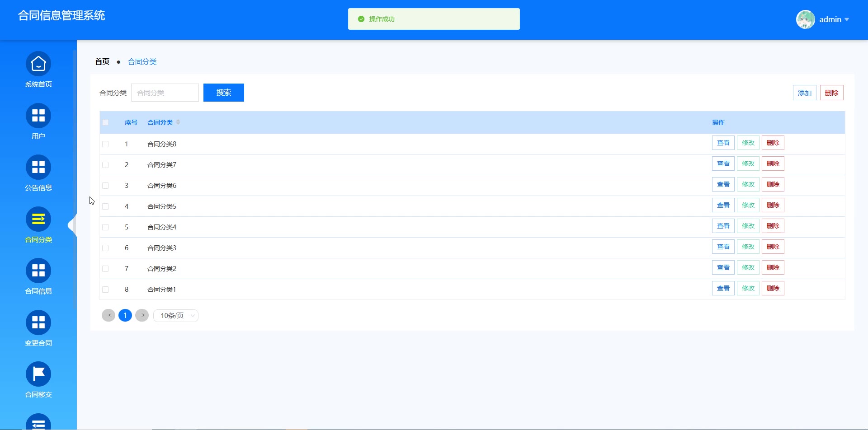Open the 公告信息 menu label

(x=38, y=188)
